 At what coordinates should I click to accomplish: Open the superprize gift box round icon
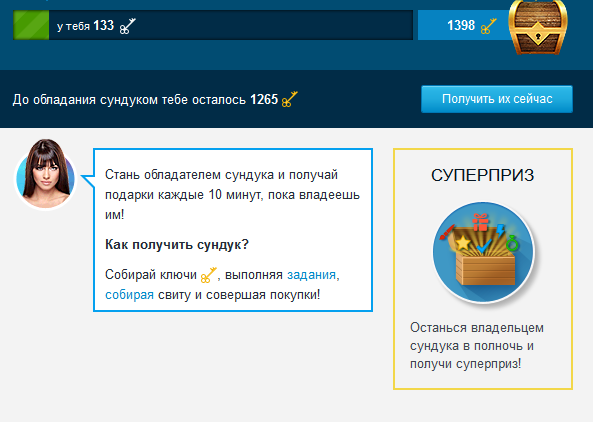click(x=483, y=253)
